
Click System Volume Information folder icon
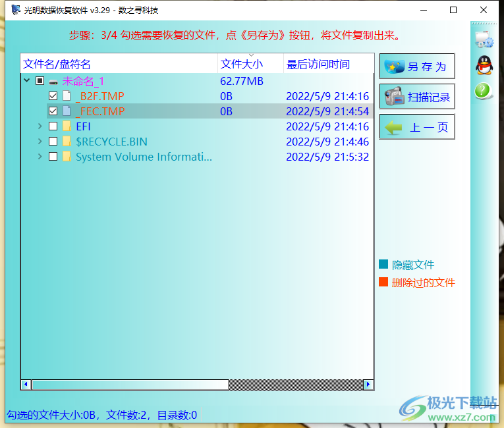tap(67, 156)
